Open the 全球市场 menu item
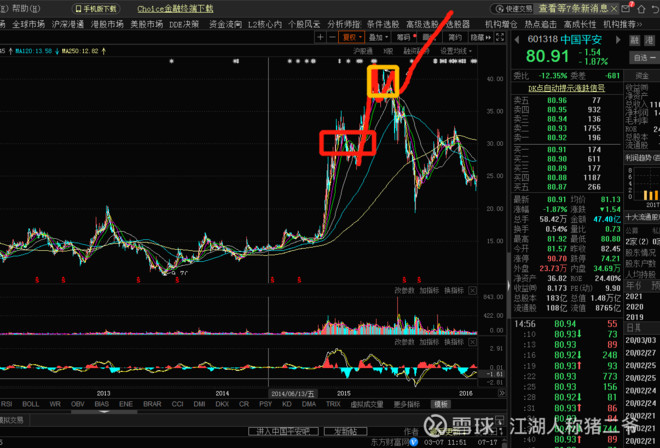 28,24
